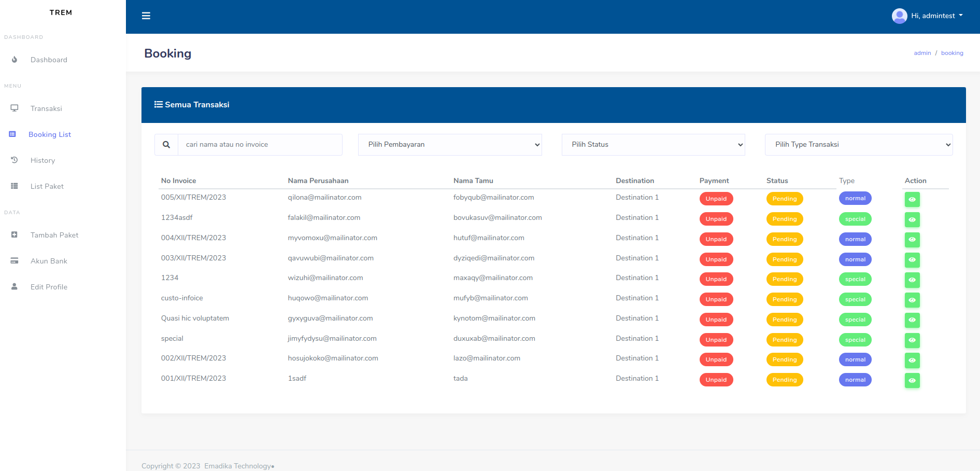Viewport: 980px width, 471px height.
Task: Click the search magnifier icon
Action: pyautogui.click(x=166, y=145)
